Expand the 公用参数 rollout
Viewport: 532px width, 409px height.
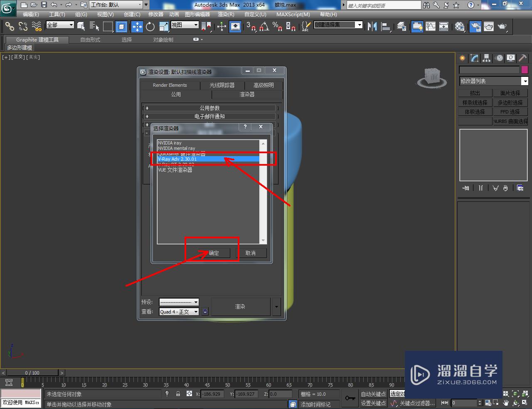[209, 108]
